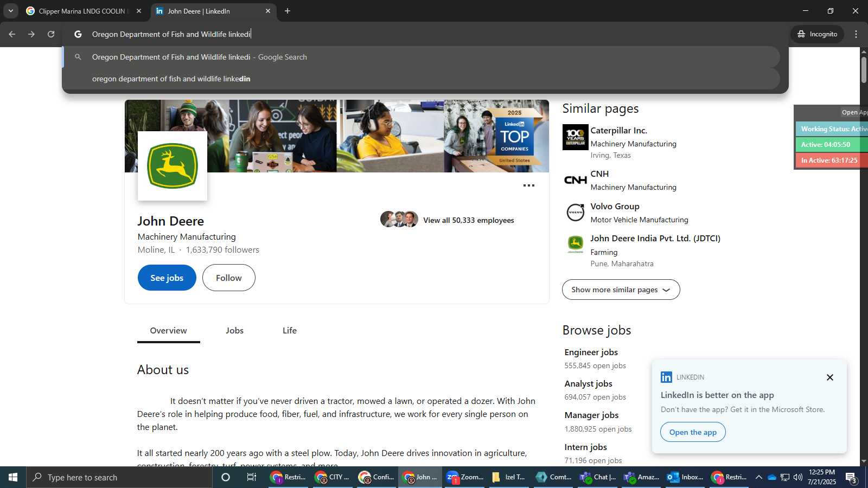Open the CNH company page link
Image resolution: width=868 pixels, height=488 pixels.
599,174
